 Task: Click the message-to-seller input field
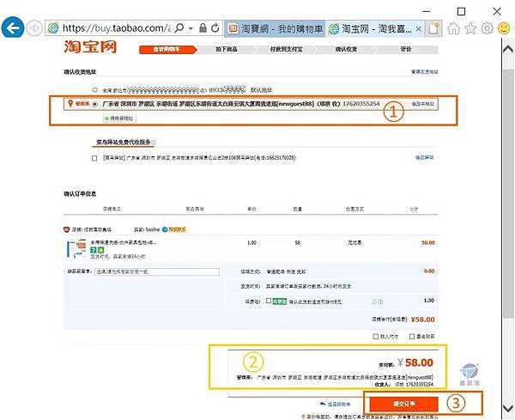point(157,271)
